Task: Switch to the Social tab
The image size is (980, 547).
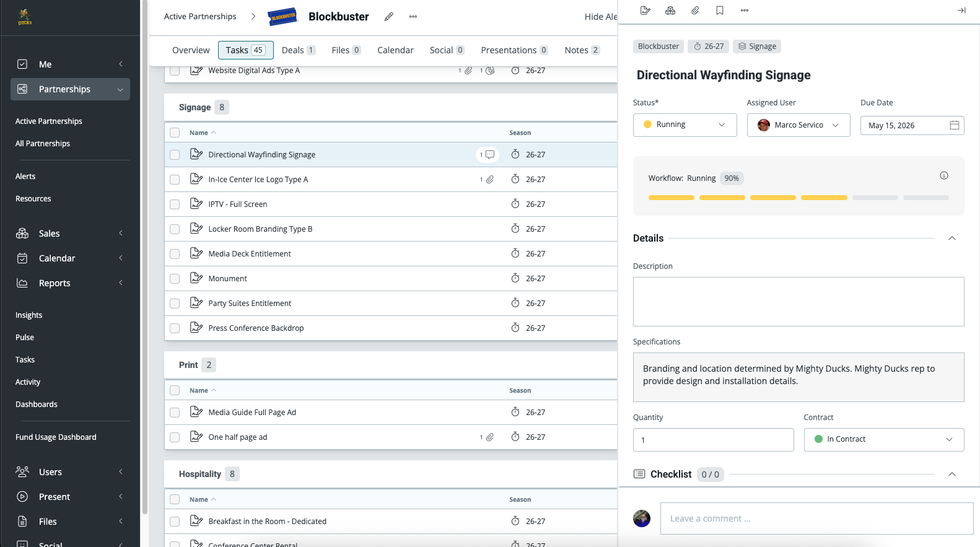Action: tap(447, 50)
